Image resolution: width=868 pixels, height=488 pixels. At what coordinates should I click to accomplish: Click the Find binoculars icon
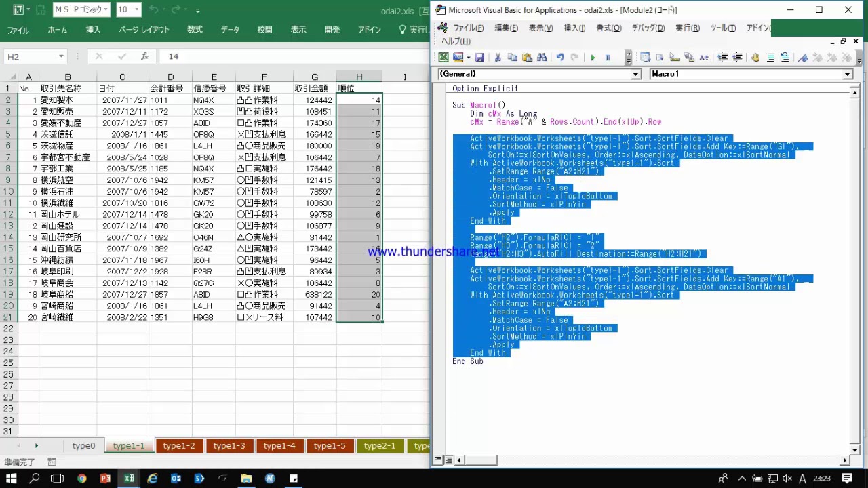coord(542,58)
